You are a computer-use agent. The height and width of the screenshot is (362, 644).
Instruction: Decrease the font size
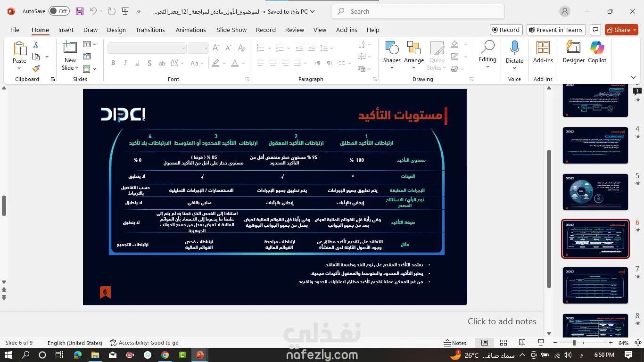point(228,48)
